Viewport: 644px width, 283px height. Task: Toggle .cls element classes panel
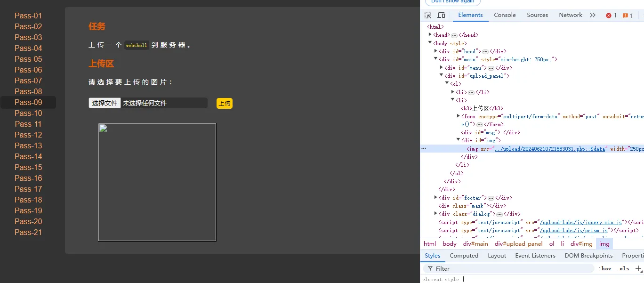click(x=622, y=268)
